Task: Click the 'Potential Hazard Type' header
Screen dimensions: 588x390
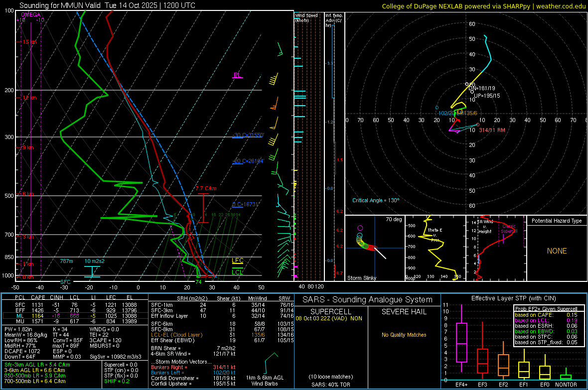Action: click(x=557, y=221)
